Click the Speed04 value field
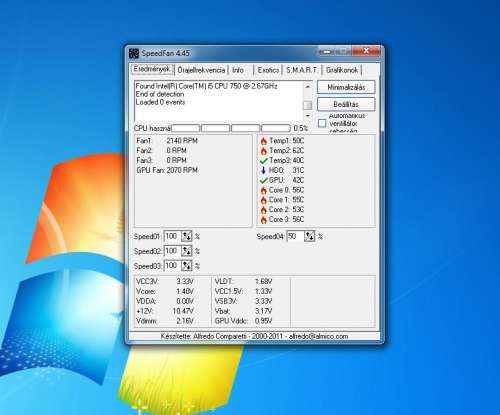This screenshot has width=500, height=415. [x=296, y=236]
